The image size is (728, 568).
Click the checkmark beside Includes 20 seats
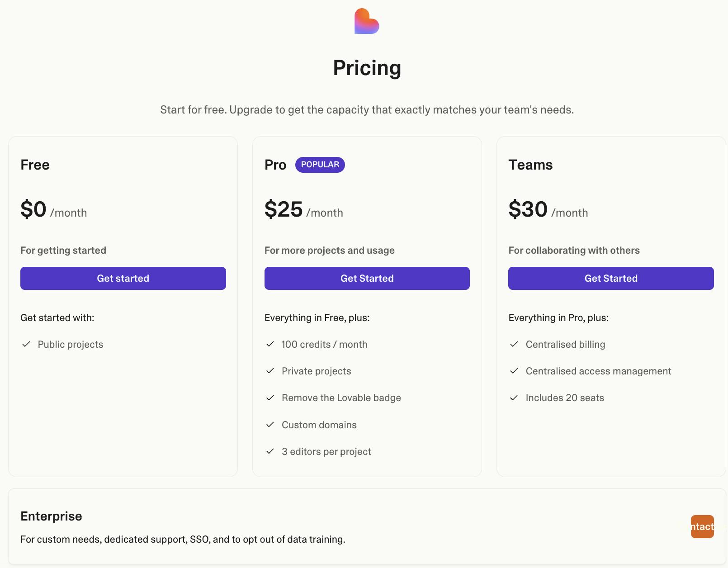514,398
